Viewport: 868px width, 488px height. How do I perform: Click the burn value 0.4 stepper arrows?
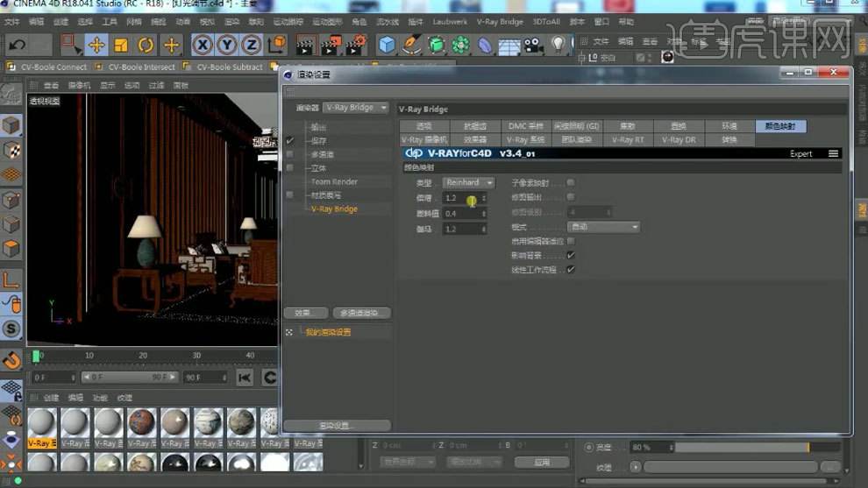484,214
